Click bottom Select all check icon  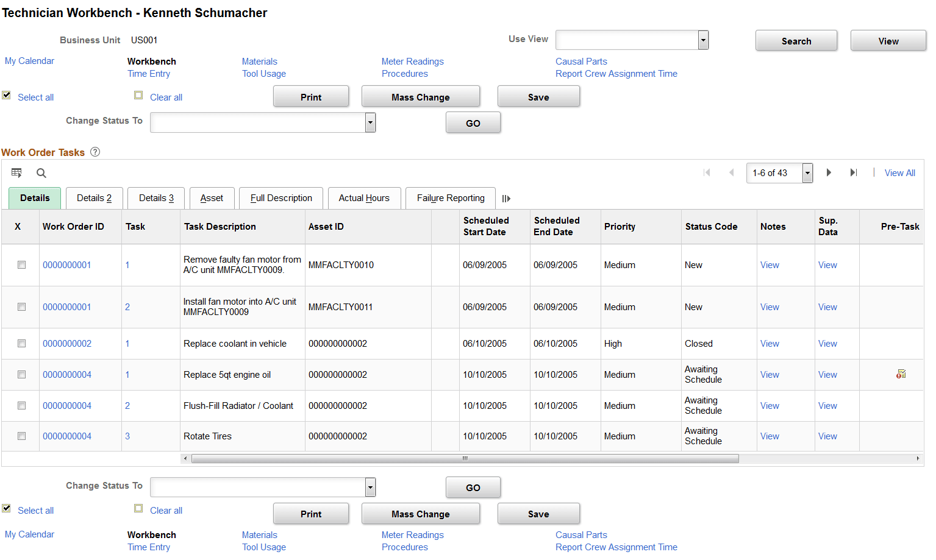point(7,508)
